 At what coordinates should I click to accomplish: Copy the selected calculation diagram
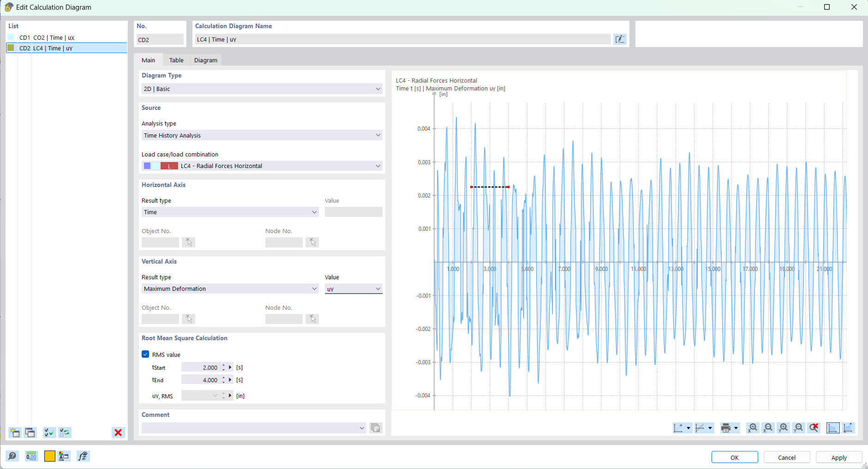click(x=30, y=433)
